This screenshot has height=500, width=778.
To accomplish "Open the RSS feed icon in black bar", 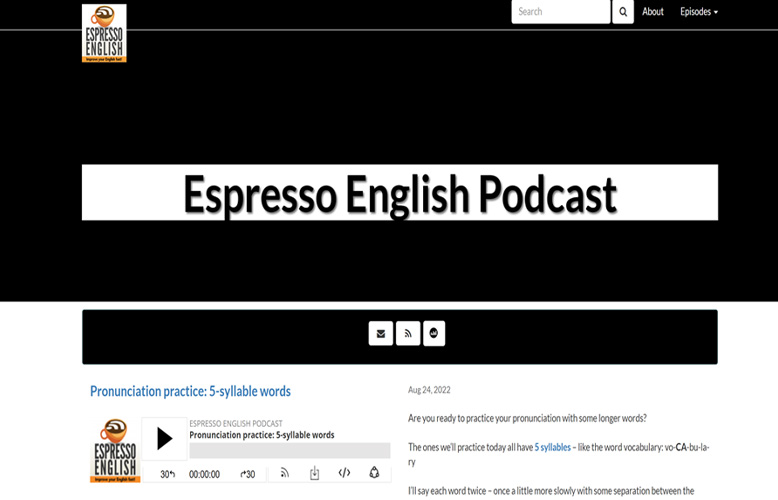I will [407, 333].
